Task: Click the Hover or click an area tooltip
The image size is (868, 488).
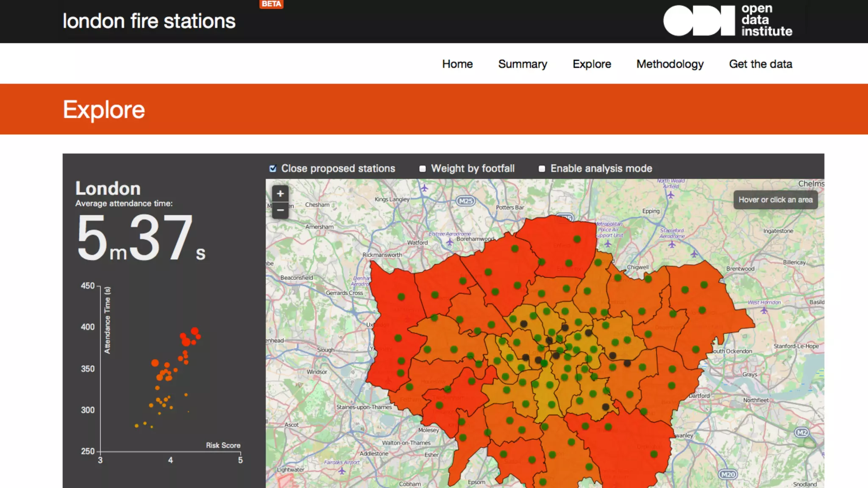Action: pos(775,200)
